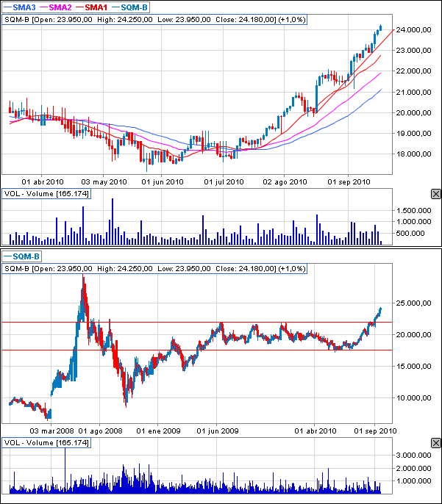This screenshot has width=442, height=504.
Task: Click the 01 ene 2009 date label
Action: point(158,431)
